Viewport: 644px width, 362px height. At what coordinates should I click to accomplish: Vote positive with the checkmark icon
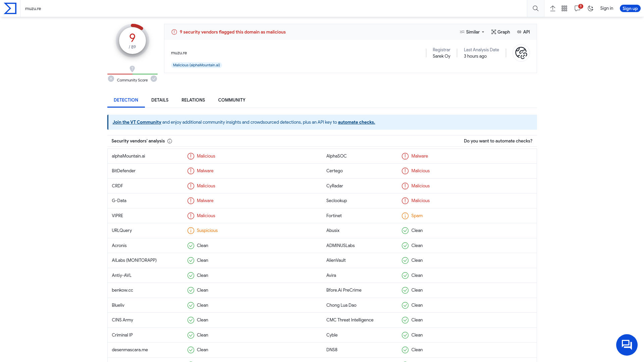tap(154, 79)
